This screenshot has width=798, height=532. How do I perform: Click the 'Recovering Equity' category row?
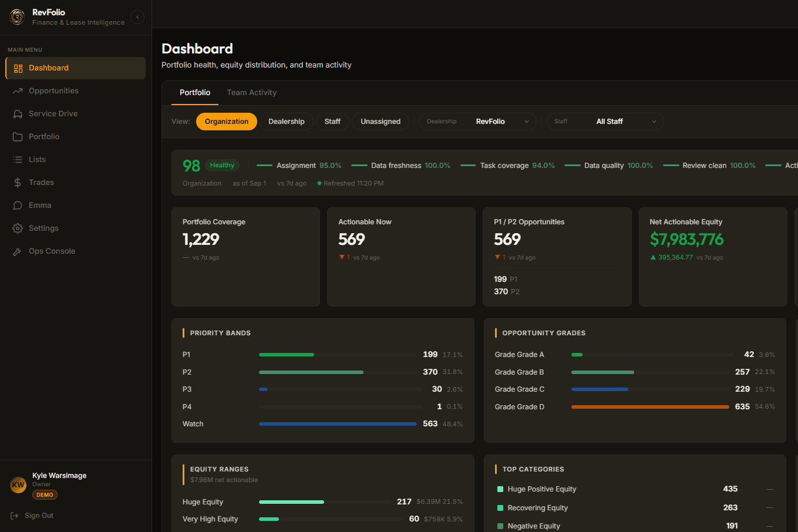click(x=635, y=508)
